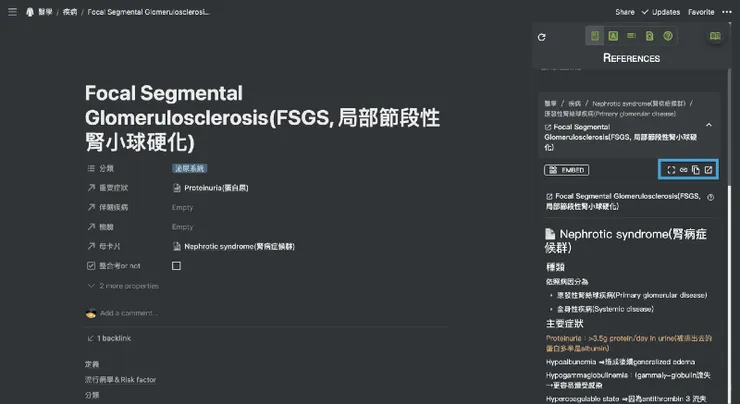Click the page title Focal Segmental Glomerulosclerosis
This screenshot has width=740, height=404.
pos(262,118)
